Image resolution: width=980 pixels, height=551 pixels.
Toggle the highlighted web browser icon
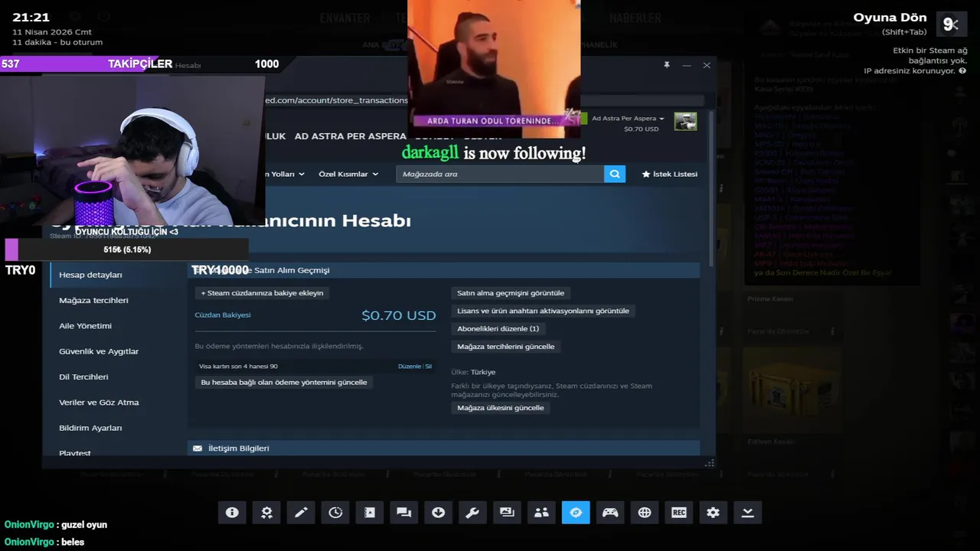pos(576,513)
